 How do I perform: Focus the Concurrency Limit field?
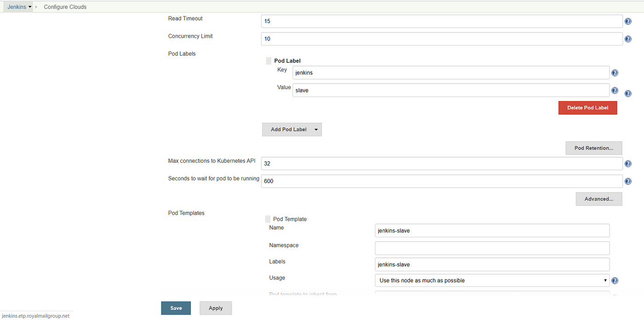coord(442,39)
